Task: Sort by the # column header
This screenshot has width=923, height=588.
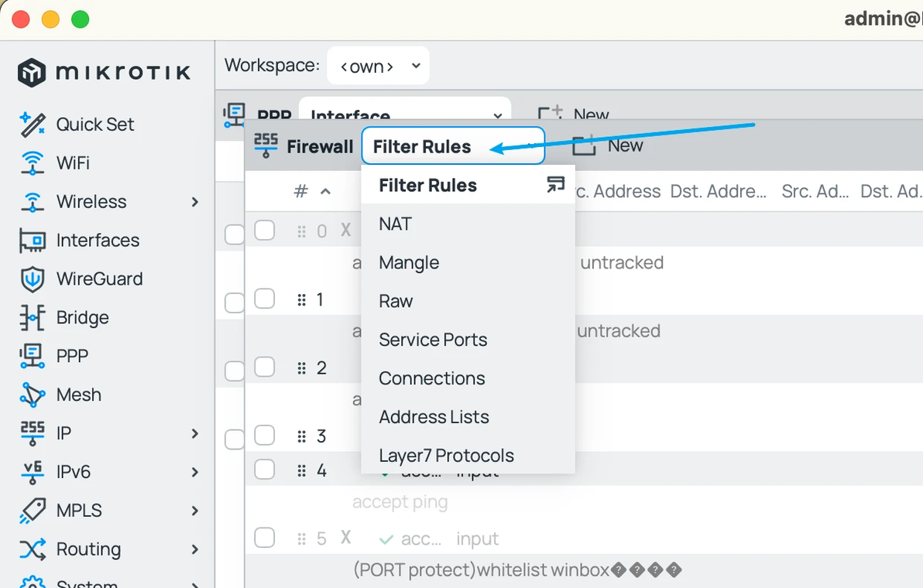Action: point(301,191)
